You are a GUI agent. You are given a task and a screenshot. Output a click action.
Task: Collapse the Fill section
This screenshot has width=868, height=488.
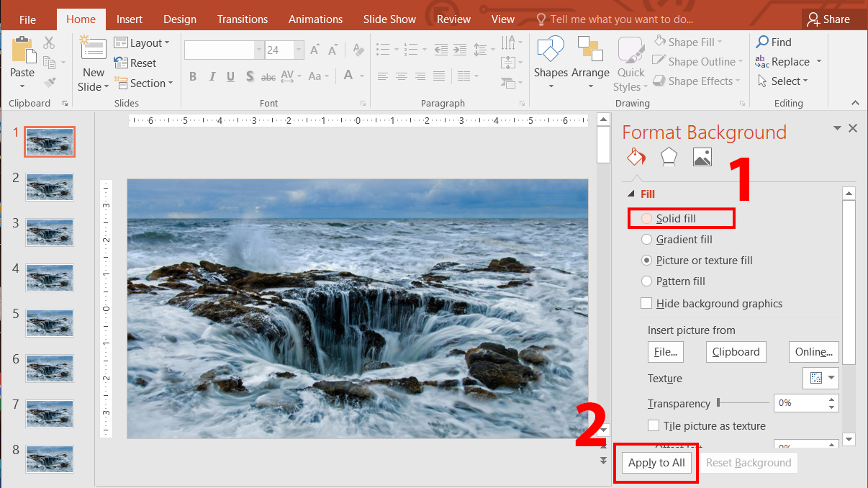631,194
